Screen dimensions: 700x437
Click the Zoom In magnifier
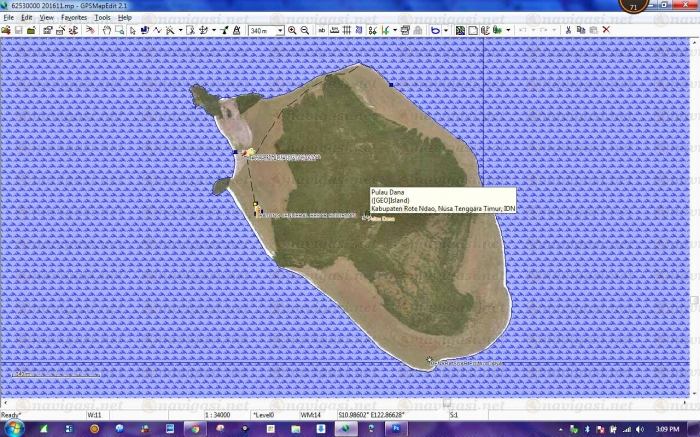pyautogui.click(x=292, y=30)
